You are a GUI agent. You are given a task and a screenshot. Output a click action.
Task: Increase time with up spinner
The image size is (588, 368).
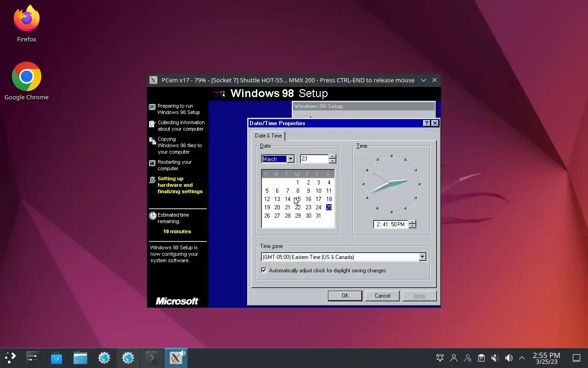[413, 222]
